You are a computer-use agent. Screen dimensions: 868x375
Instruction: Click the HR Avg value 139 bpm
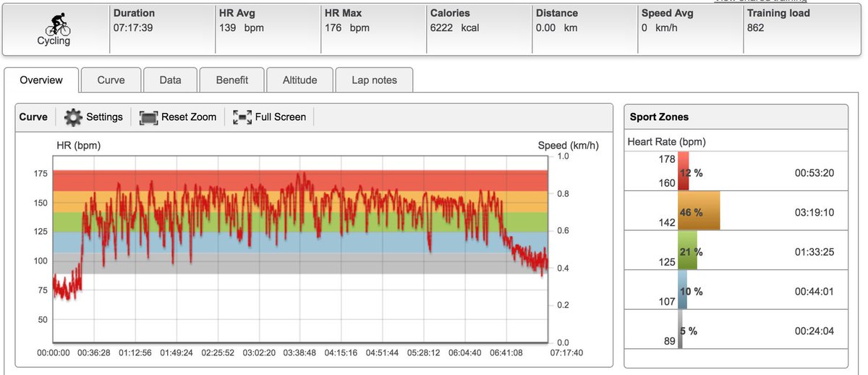coord(241,28)
